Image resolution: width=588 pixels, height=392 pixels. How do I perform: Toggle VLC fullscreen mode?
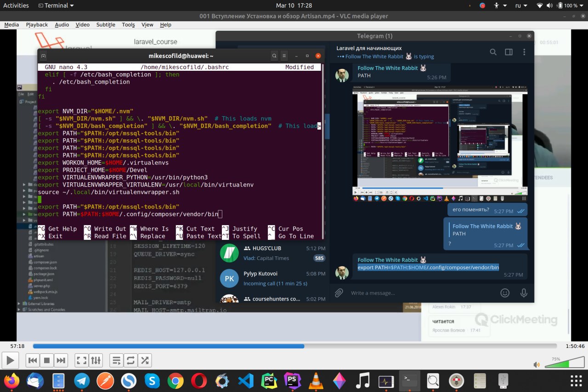[x=81, y=360]
